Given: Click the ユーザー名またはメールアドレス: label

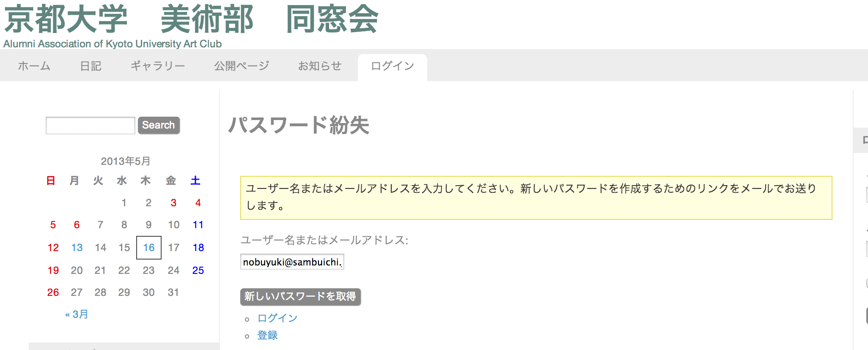Looking at the screenshot, I should pos(324,240).
